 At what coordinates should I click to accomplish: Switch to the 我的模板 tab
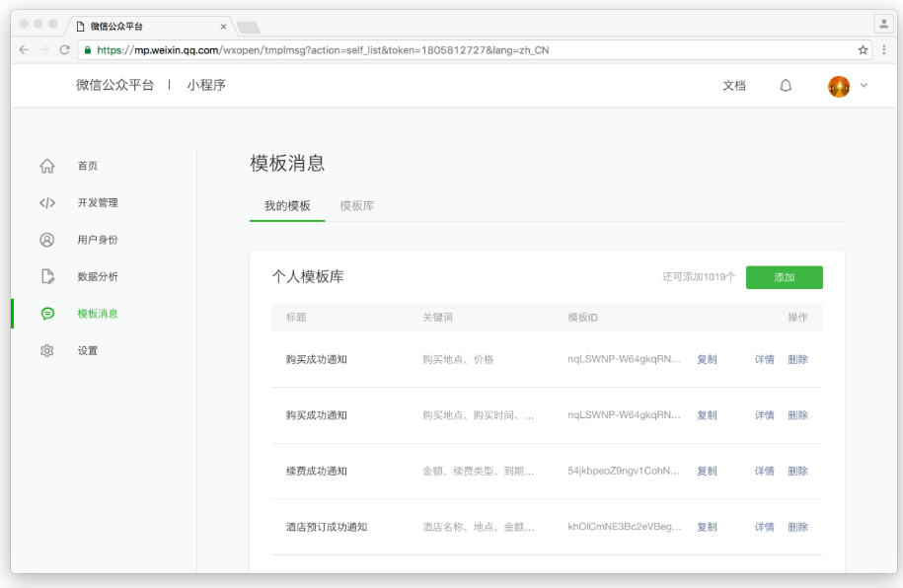[x=287, y=206]
